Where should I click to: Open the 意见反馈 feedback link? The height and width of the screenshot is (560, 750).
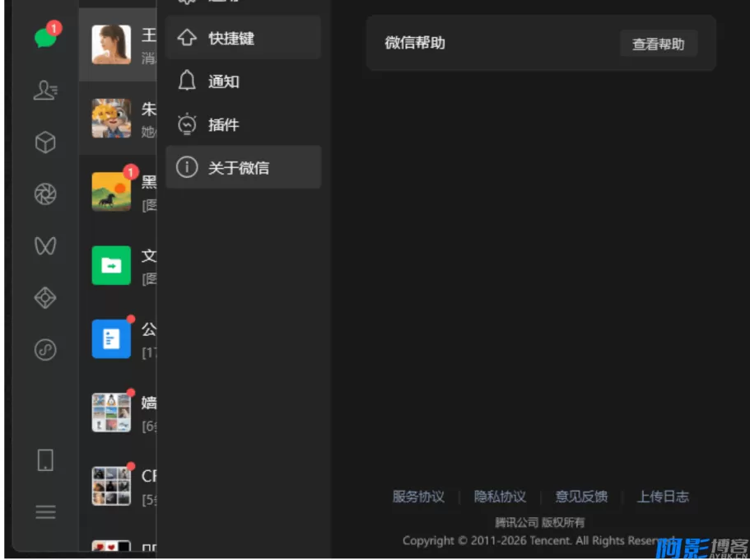[x=581, y=497]
